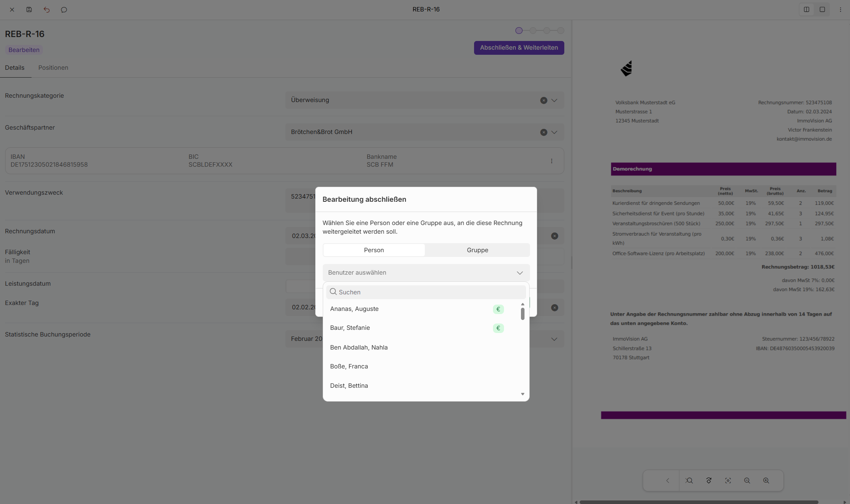Click Abschließen & Weiterleiten button
Image resolution: width=850 pixels, height=504 pixels.
pos(519,48)
